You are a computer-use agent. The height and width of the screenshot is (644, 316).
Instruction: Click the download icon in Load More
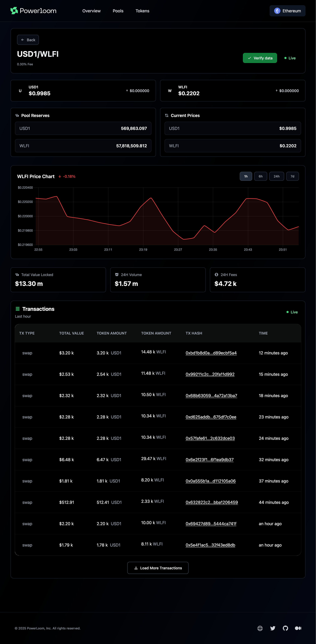point(136,568)
